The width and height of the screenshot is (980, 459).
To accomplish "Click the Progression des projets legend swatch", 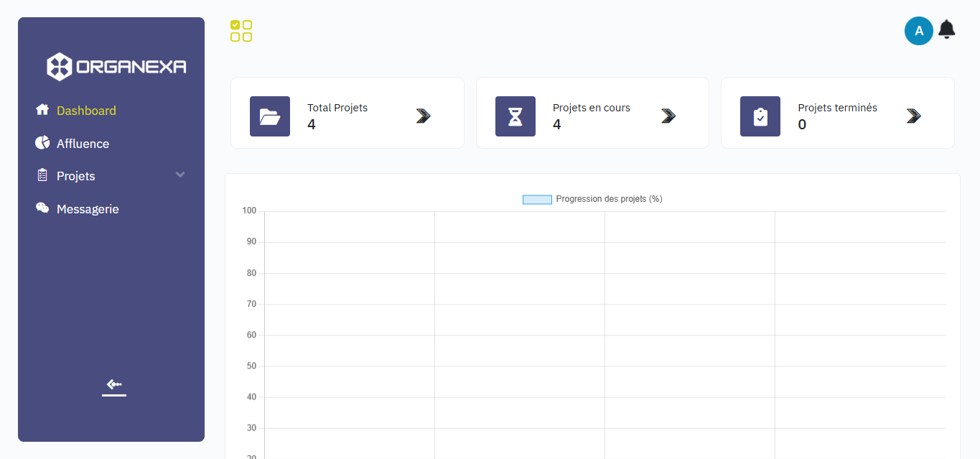I will coord(537,199).
